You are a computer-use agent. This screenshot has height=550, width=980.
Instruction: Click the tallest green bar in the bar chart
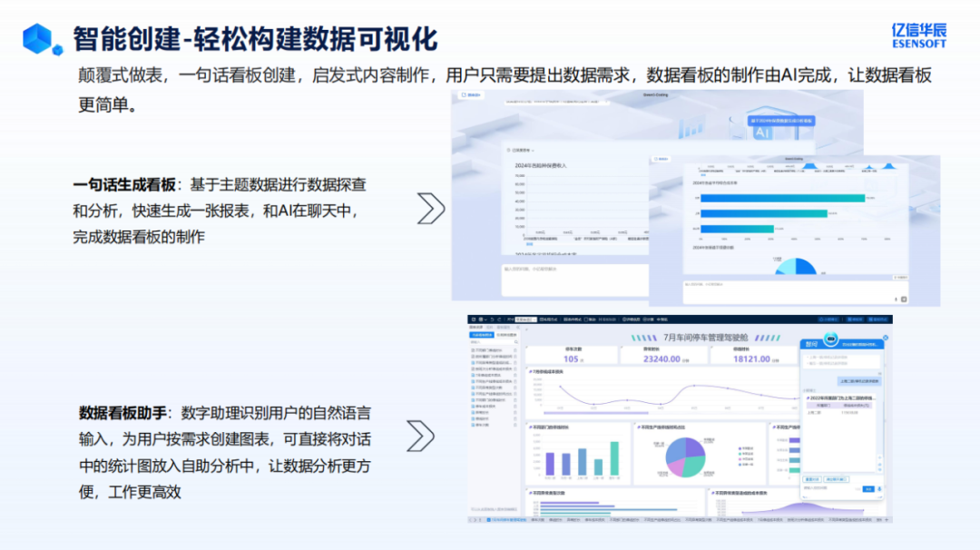click(x=614, y=458)
